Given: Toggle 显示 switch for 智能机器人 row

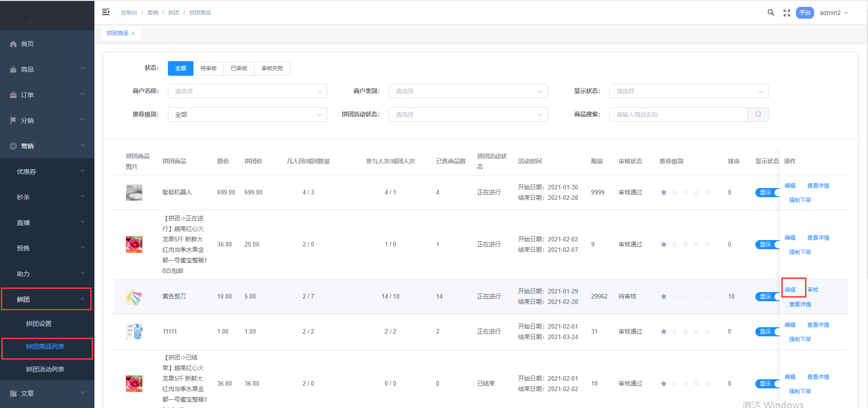Looking at the screenshot, I should tap(767, 193).
